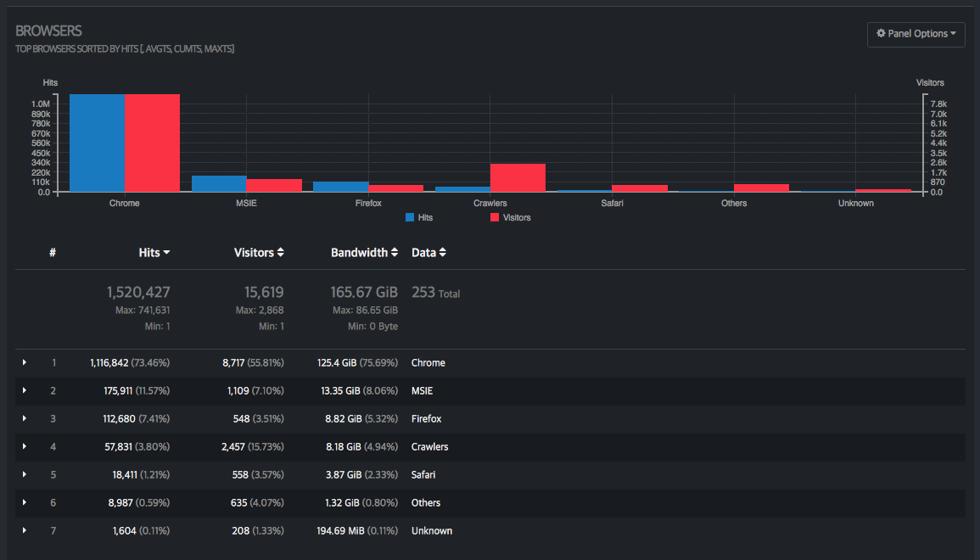
Task: Open the Panel Options dropdown
Action: tap(916, 34)
